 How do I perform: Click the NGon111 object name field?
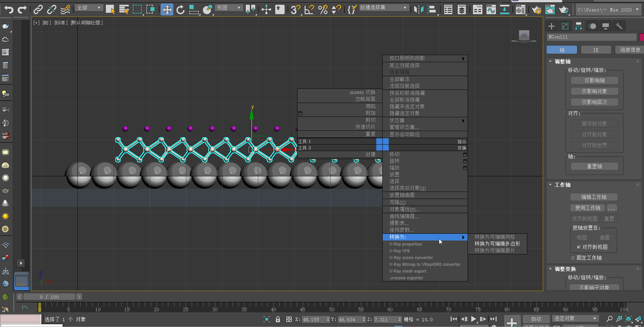point(592,37)
